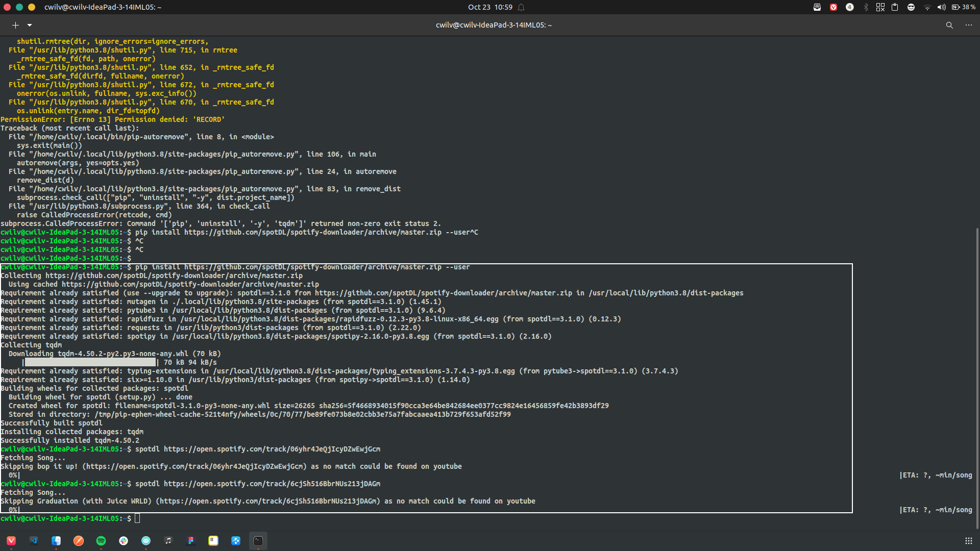The width and height of the screenshot is (980, 551).
Task: Click the sunglasses smiley tray icon
Action: point(911,7)
